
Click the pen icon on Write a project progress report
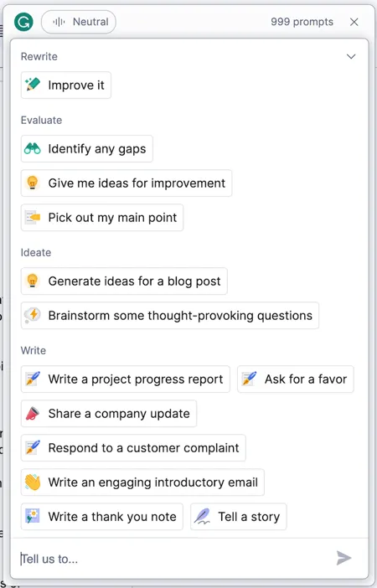tap(33, 379)
